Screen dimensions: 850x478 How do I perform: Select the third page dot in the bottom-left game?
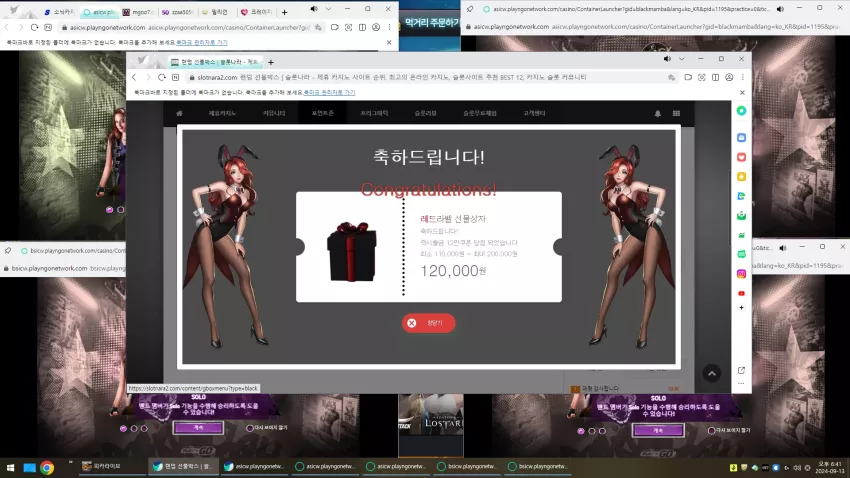[x=144, y=428]
